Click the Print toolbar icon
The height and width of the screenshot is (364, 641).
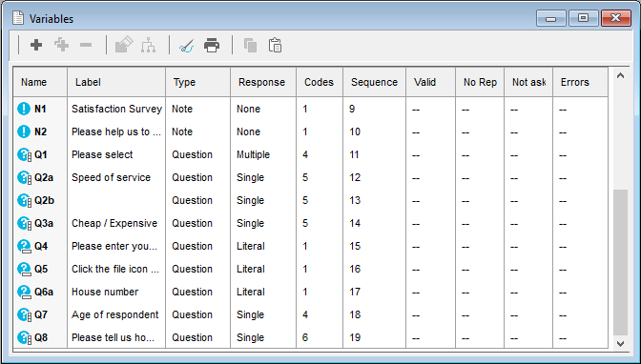(212, 45)
